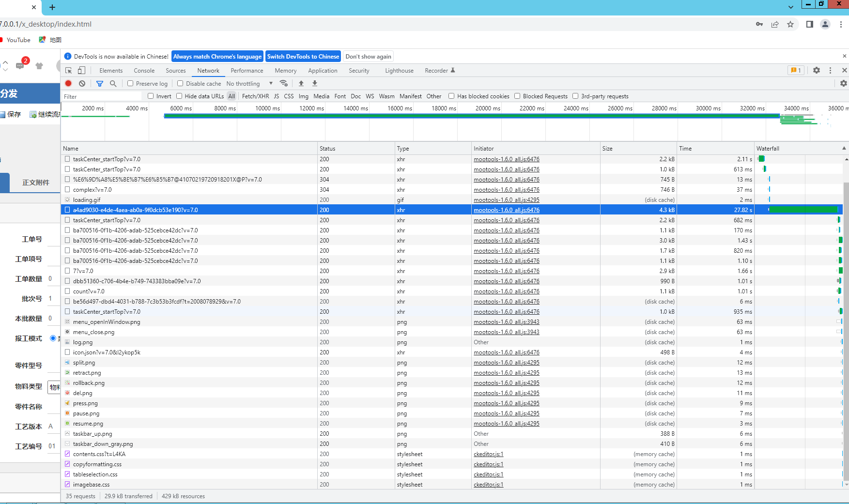849x504 pixels.
Task: Clear the network log
Action: (x=82, y=84)
